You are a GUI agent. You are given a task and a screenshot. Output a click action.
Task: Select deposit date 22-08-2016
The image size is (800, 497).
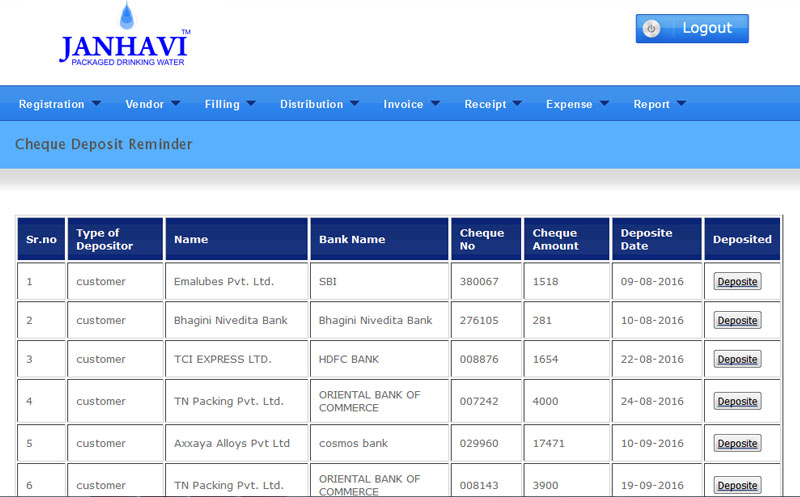(657, 359)
